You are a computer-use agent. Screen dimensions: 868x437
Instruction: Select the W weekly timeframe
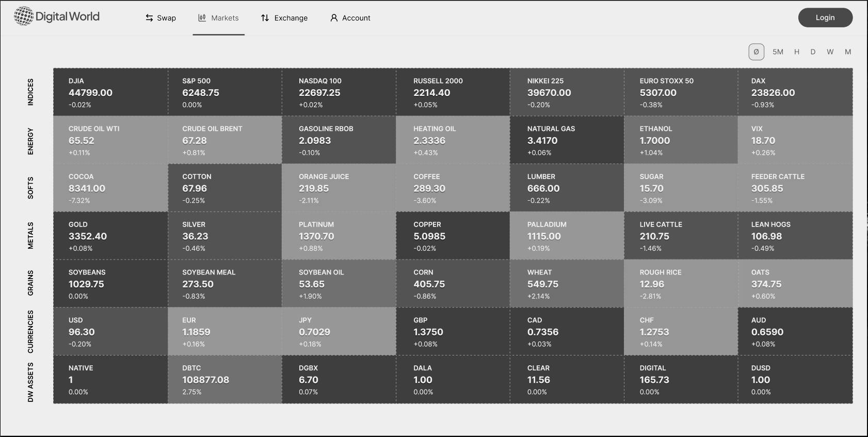(x=830, y=52)
